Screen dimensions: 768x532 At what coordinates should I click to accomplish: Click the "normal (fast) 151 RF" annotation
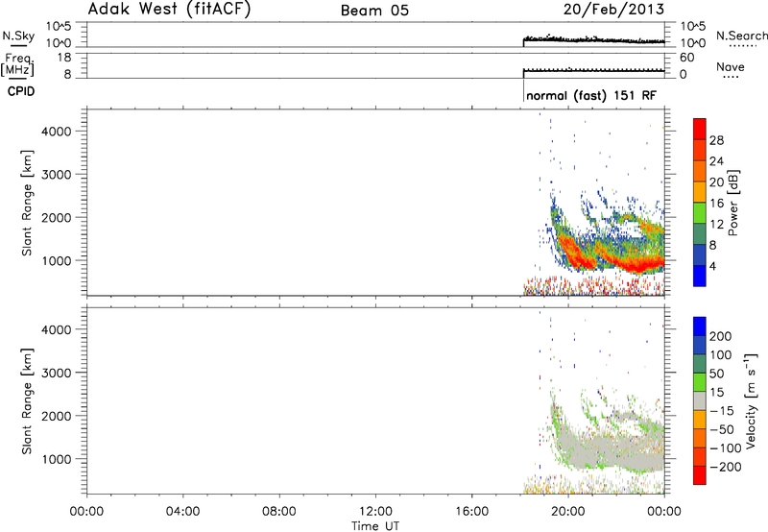click(591, 95)
